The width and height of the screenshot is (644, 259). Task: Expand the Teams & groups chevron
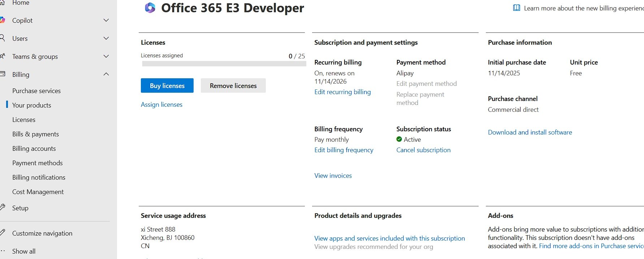pos(106,56)
